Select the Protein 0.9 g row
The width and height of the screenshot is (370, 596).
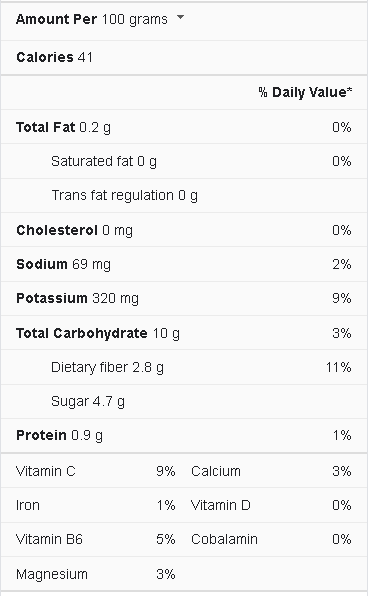click(184, 436)
